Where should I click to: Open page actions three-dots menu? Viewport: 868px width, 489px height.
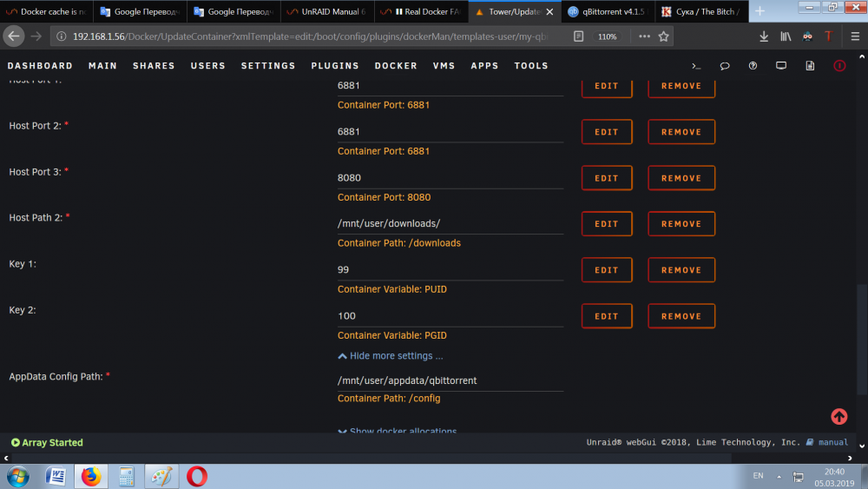click(644, 36)
